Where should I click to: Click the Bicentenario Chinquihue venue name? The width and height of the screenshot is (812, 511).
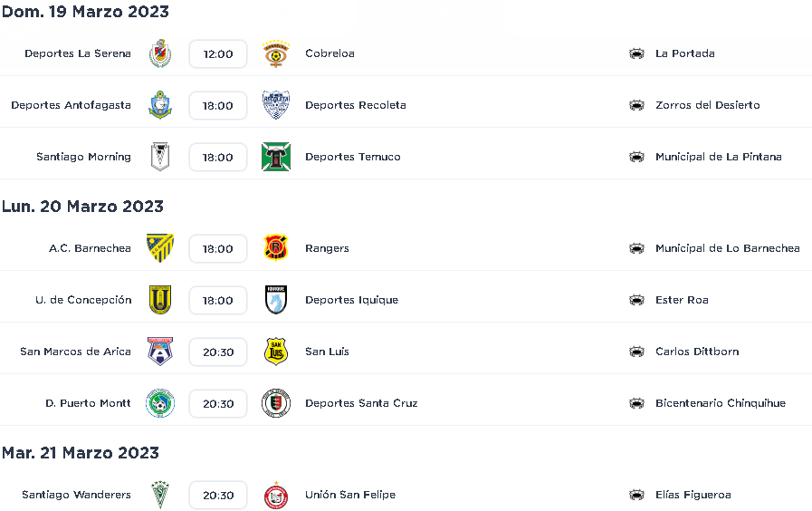(x=721, y=403)
